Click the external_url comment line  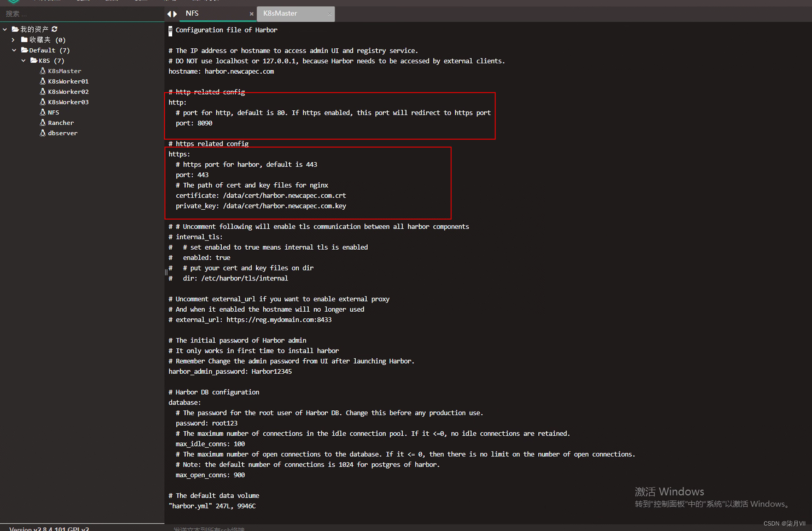click(x=250, y=320)
